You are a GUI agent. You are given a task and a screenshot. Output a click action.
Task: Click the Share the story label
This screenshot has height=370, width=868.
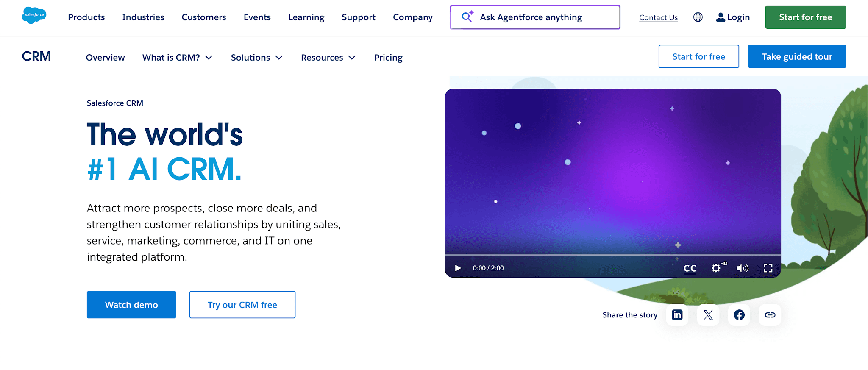coord(630,315)
